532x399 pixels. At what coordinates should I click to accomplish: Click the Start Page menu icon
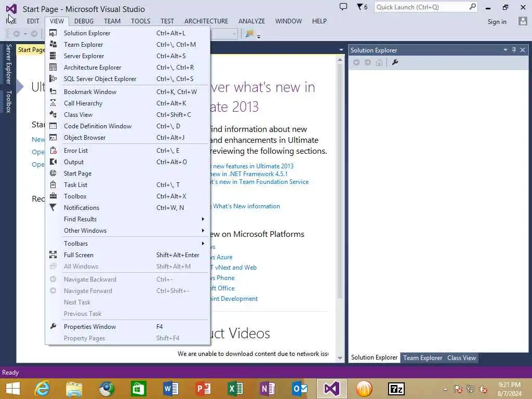click(53, 173)
